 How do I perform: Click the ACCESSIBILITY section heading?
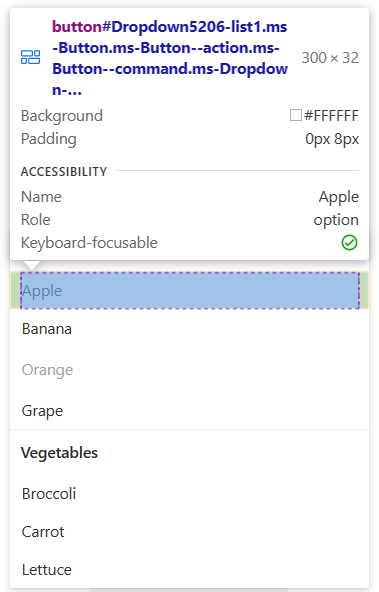click(64, 172)
